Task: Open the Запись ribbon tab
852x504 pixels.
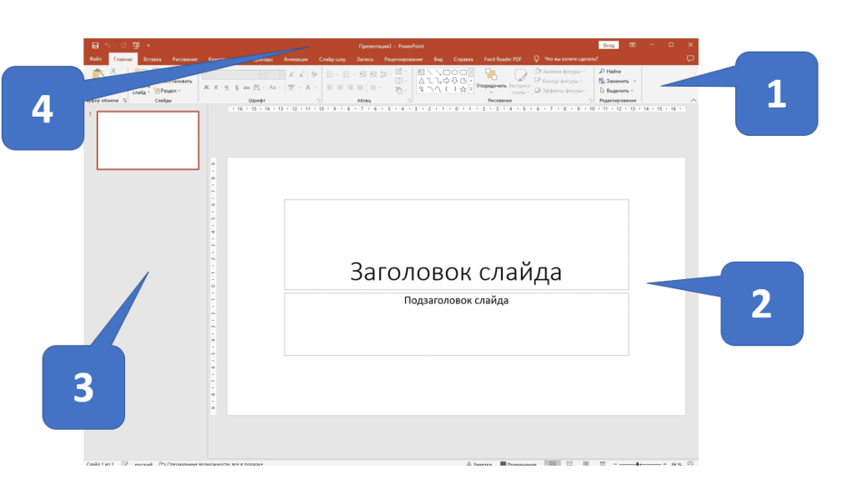Action: click(364, 59)
